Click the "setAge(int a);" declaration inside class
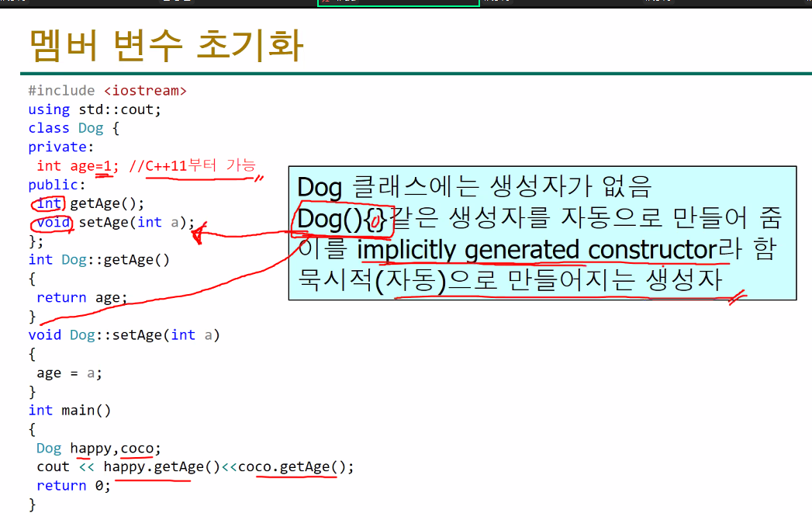This screenshot has height=520, width=812. tap(136, 223)
